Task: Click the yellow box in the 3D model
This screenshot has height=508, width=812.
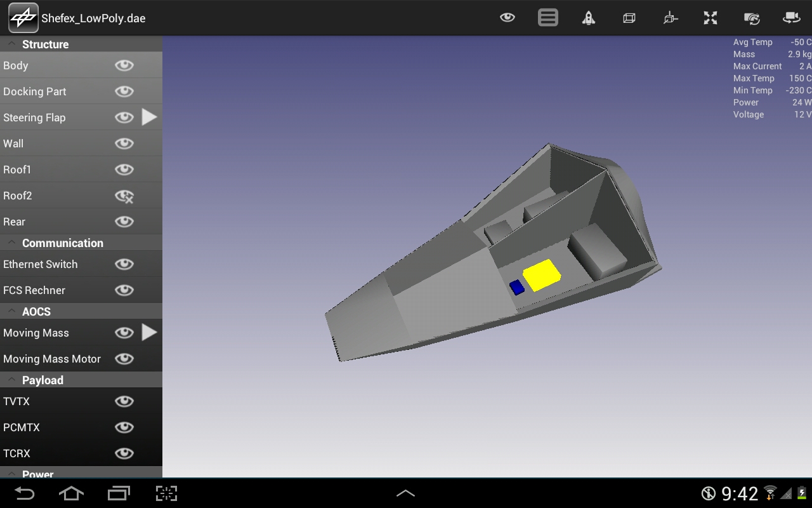Action: (x=541, y=274)
